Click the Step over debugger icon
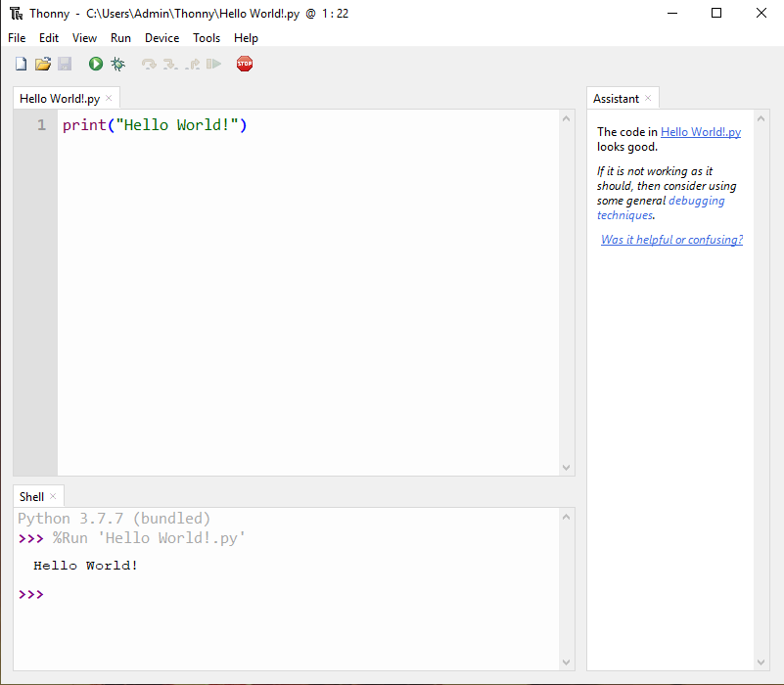 pyautogui.click(x=149, y=64)
